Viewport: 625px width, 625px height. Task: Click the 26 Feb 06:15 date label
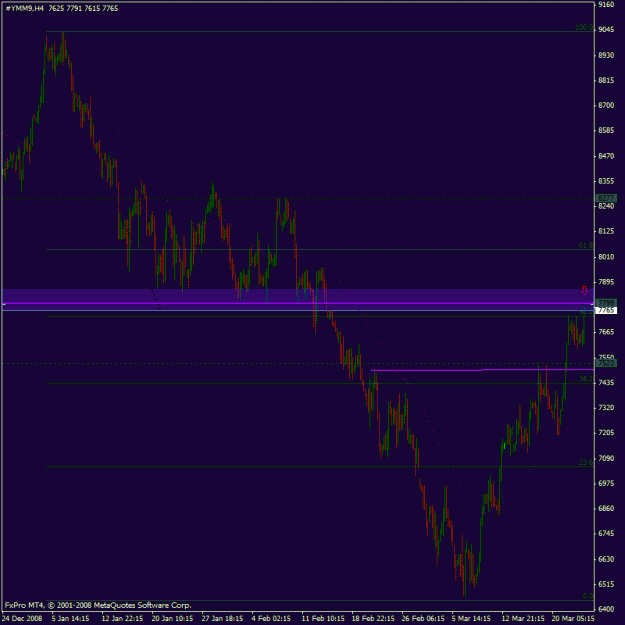pyautogui.click(x=423, y=619)
